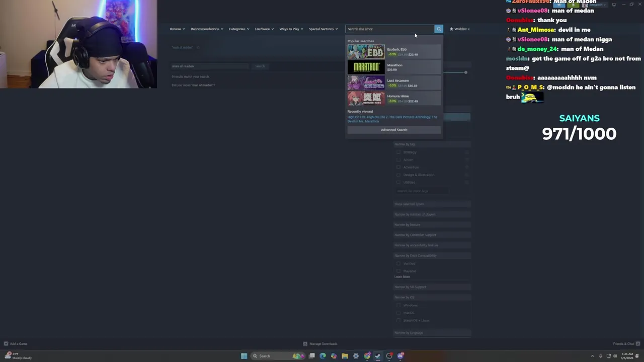
Task: Open the Marathon game thumbnail
Action: click(x=366, y=67)
